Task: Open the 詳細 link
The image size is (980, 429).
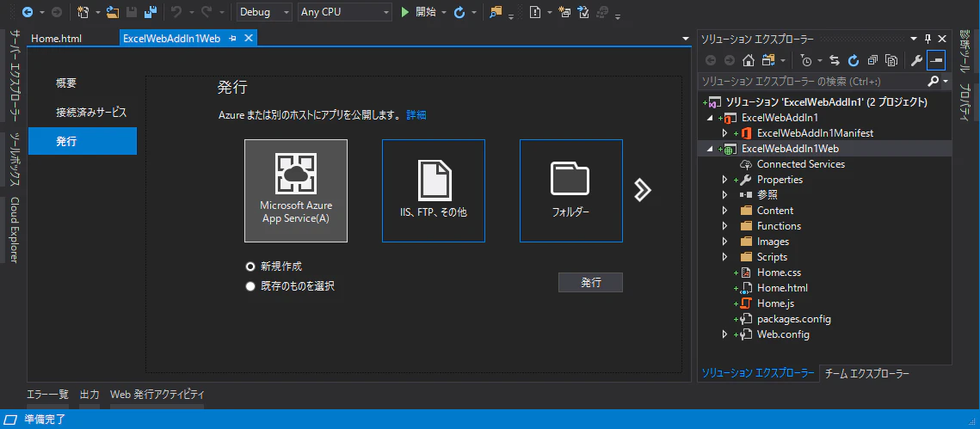Action: click(x=416, y=115)
